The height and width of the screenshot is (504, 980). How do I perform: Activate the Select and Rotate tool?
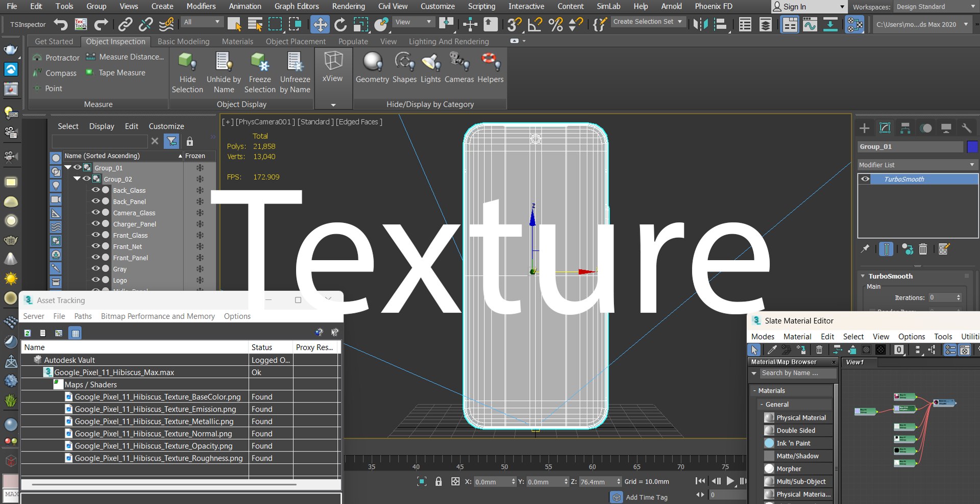point(340,24)
